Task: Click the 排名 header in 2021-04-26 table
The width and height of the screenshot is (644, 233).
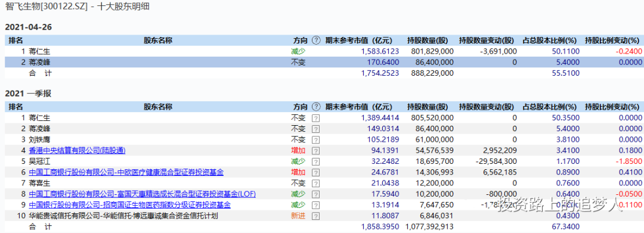Action: [x=16, y=40]
